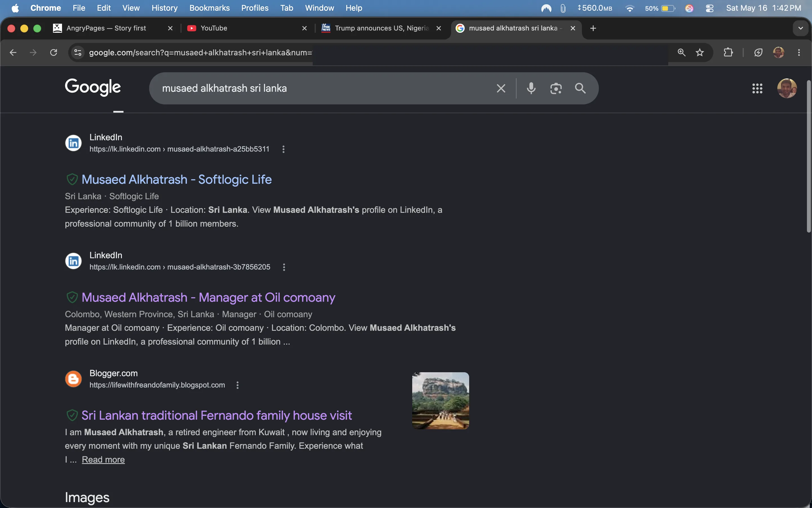The height and width of the screenshot is (508, 812).
Task: Close the AngryPages tab
Action: 170,28
